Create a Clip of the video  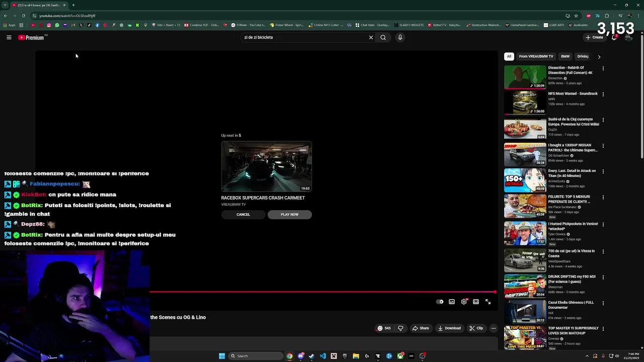point(476,328)
